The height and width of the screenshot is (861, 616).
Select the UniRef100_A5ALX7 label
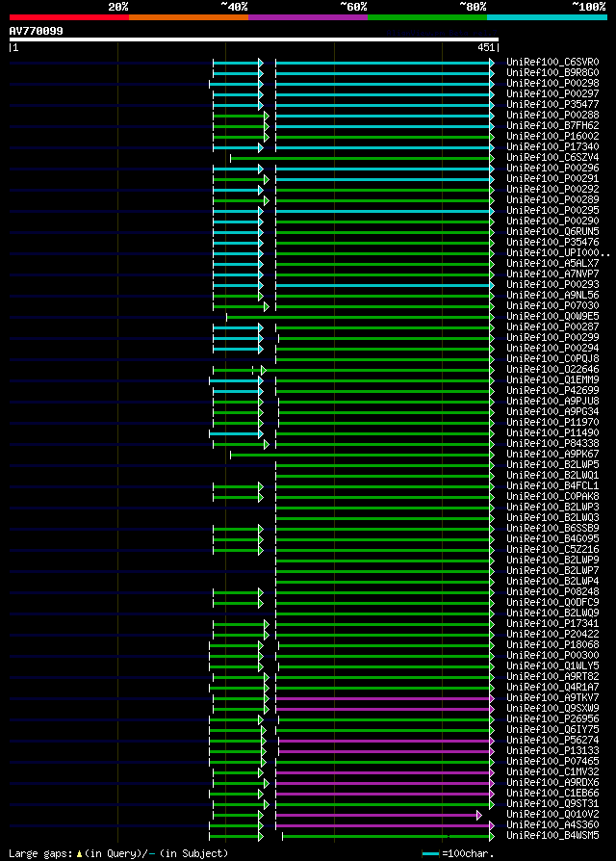coord(552,264)
